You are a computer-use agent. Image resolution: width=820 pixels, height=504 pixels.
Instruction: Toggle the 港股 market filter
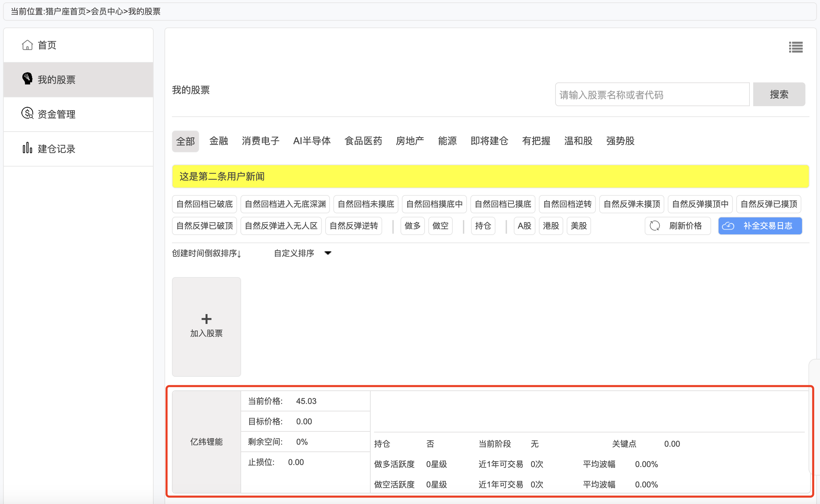[551, 226]
